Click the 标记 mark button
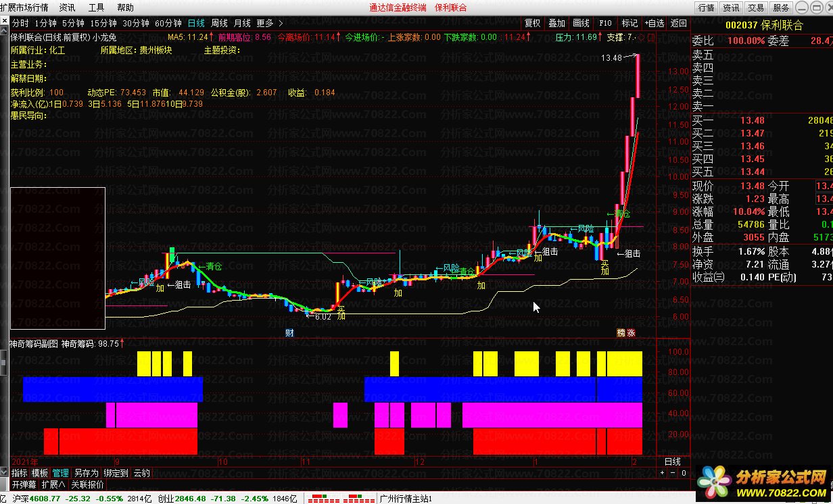The width and height of the screenshot is (833, 504). 629,23
